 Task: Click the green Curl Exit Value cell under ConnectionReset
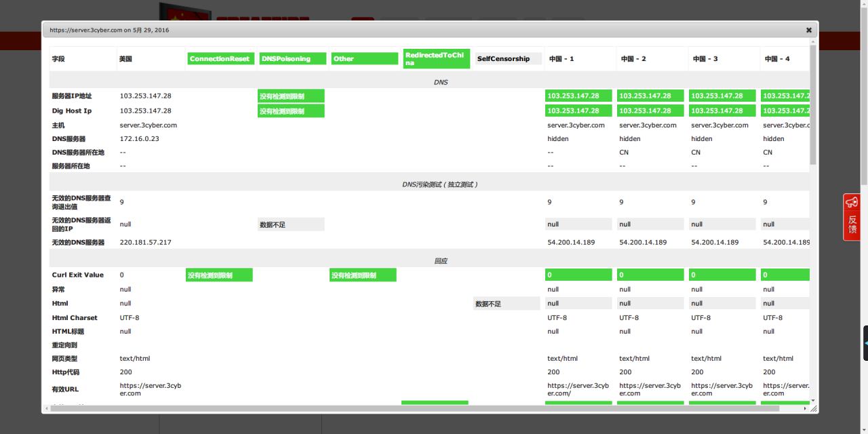point(219,275)
